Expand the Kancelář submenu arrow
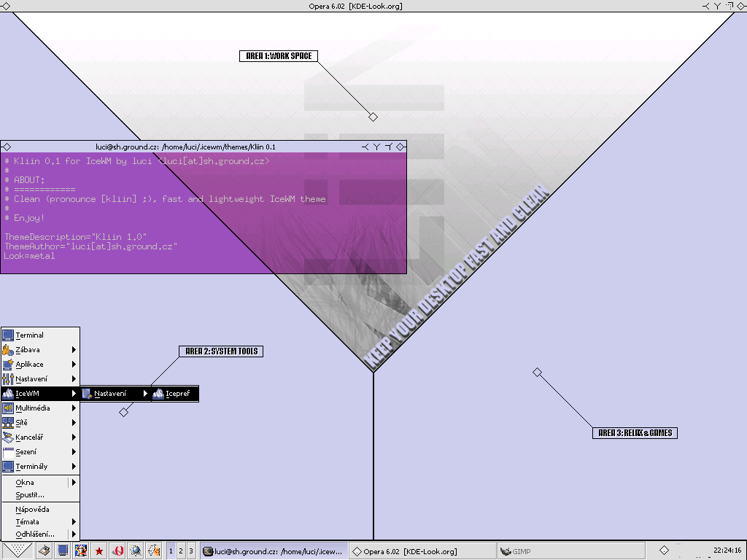The width and height of the screenshot is (747, 560). pyautogui.click(x=74, y=437)
